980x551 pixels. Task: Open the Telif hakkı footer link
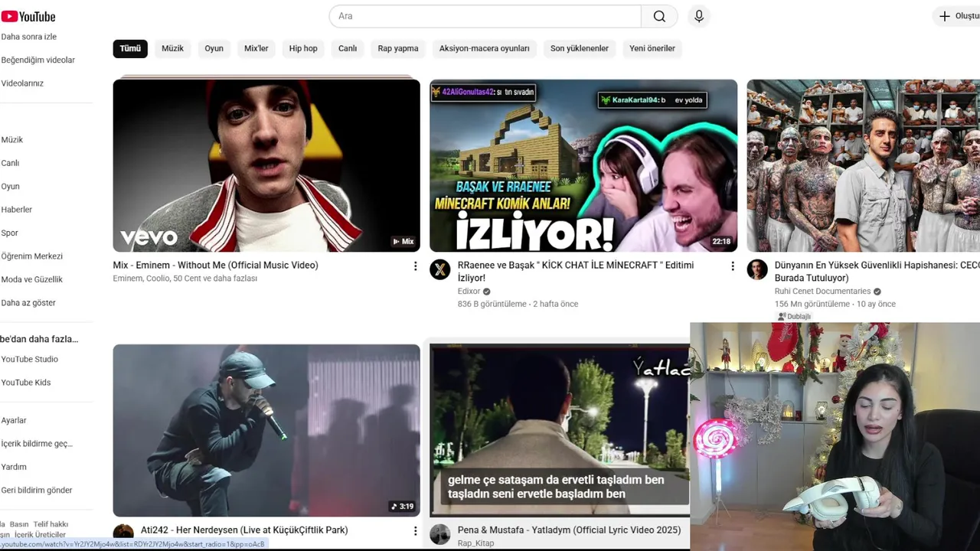[51, 524]
